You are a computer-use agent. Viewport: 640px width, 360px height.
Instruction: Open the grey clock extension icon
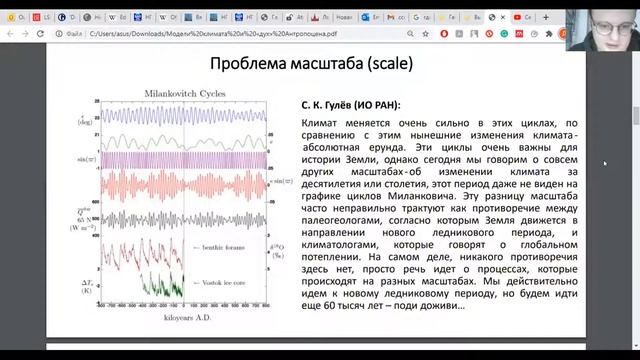(x=534, y=34)
